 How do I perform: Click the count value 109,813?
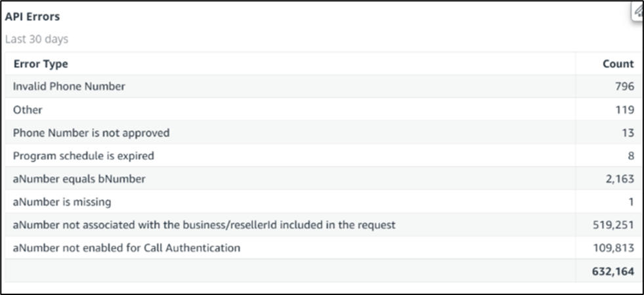tap(614, 248)
